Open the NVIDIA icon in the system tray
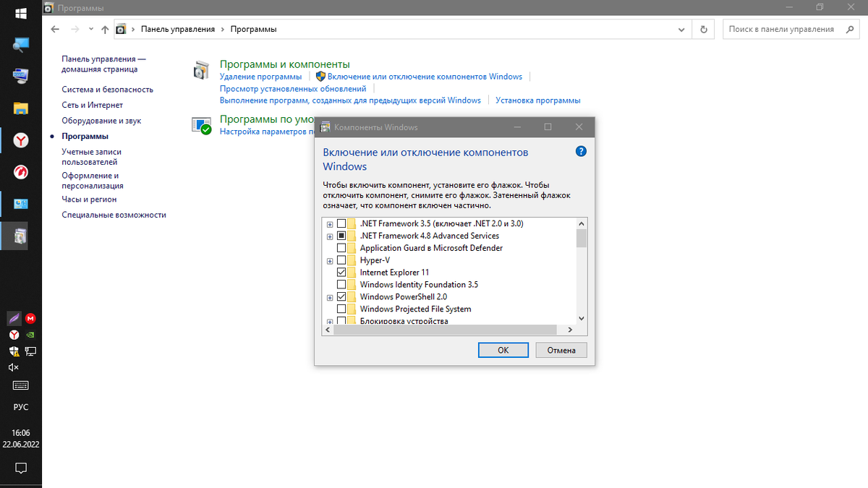This screenshot has height=488, width=868. (x=30, y=335)
